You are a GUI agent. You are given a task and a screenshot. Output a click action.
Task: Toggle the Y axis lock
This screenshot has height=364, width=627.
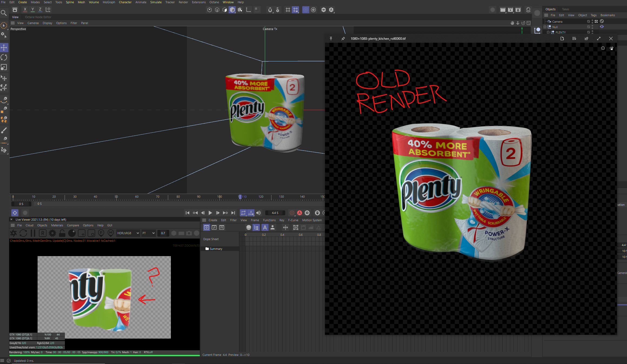33,9
